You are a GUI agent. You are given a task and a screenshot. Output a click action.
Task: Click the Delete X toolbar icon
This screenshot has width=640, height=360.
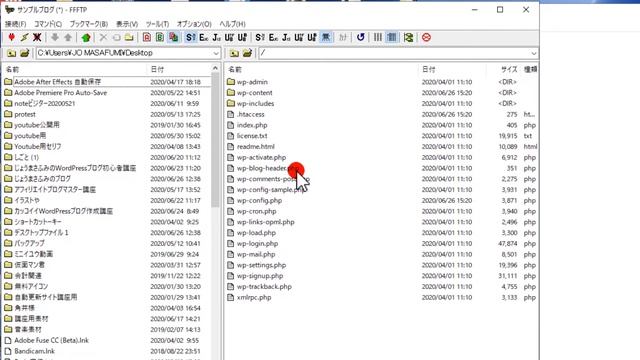[103, 38]
